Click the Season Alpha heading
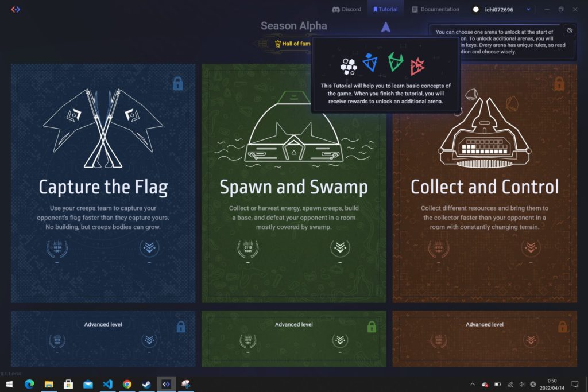The image size is (588, 392). [x=293, y=26]
